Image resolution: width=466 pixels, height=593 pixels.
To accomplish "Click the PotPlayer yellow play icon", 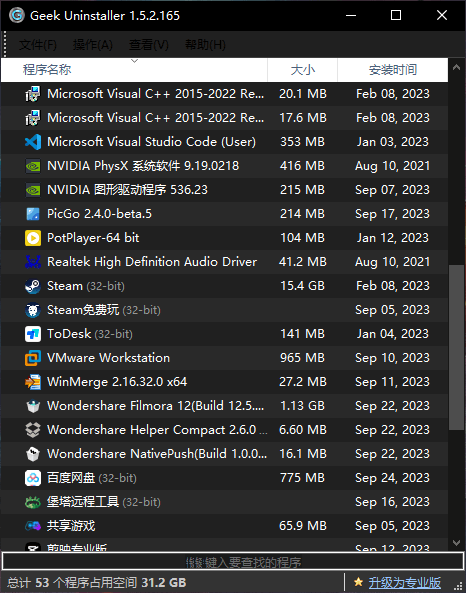I will (33, 238).
